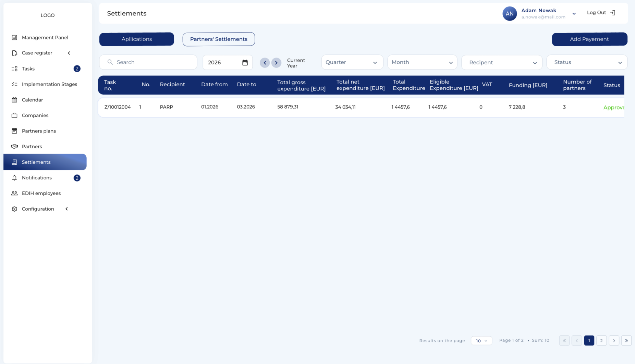Click the a.nowak@mail.com email text

coord(543,17)
